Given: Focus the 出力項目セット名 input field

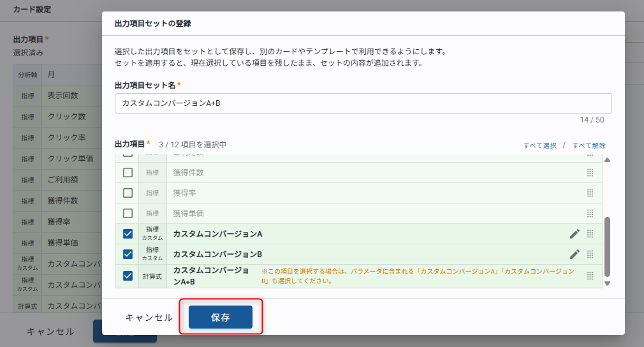Looking at the screenshot, I should [x=363, y=103].
